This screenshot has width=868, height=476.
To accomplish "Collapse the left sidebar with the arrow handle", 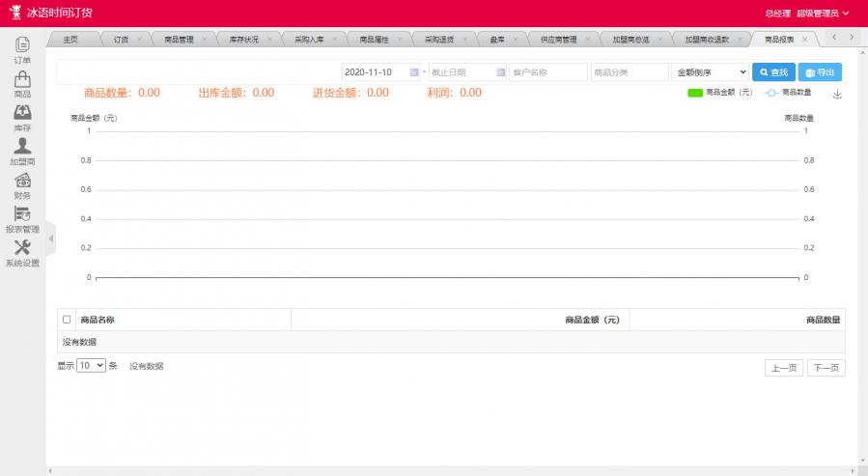I will coord(50,238).
